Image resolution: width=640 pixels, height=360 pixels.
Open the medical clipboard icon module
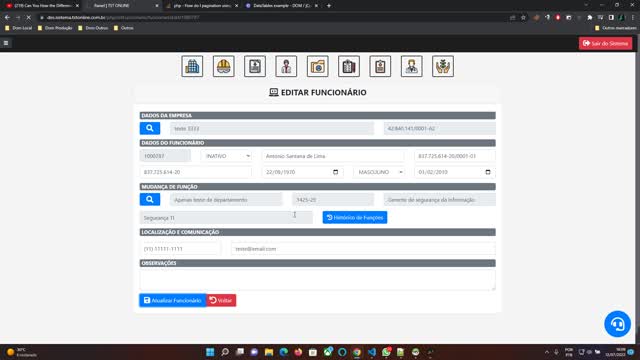point(380,66)
